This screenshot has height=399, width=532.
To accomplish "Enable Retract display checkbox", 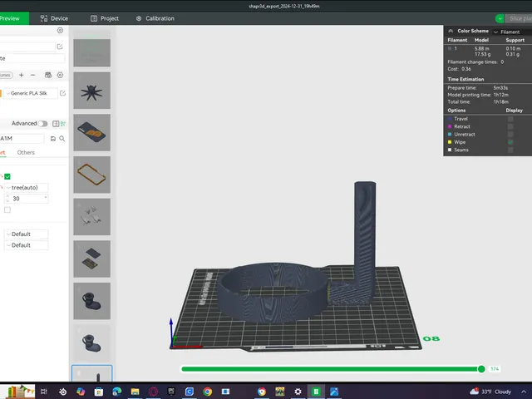I will [510, 126].
